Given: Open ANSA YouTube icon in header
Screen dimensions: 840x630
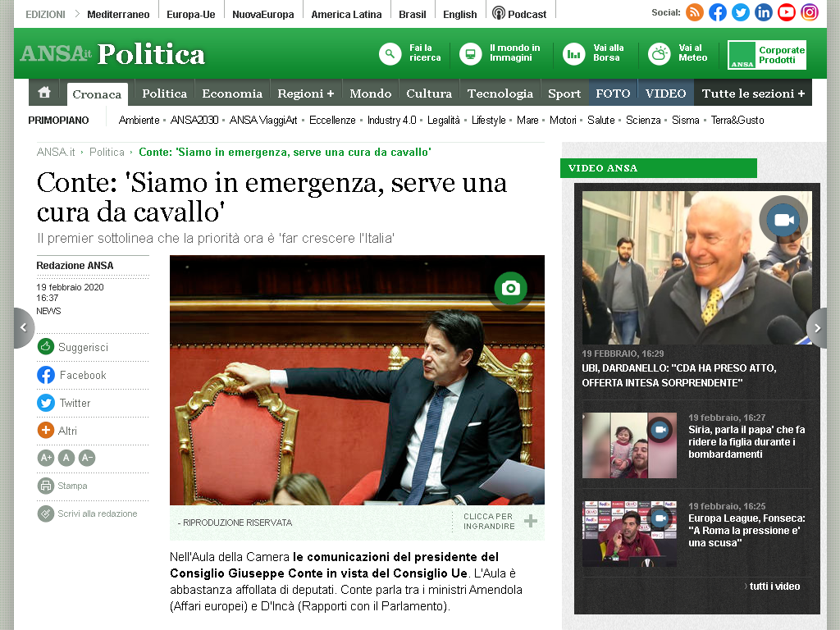Looking at the screenshot, I should point(787,12).
